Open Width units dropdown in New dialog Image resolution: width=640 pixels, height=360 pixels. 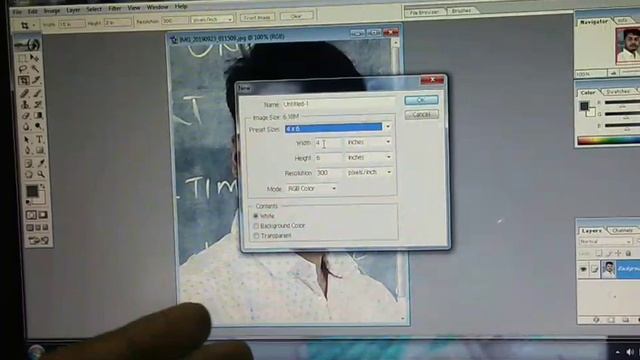click(388, 142)
